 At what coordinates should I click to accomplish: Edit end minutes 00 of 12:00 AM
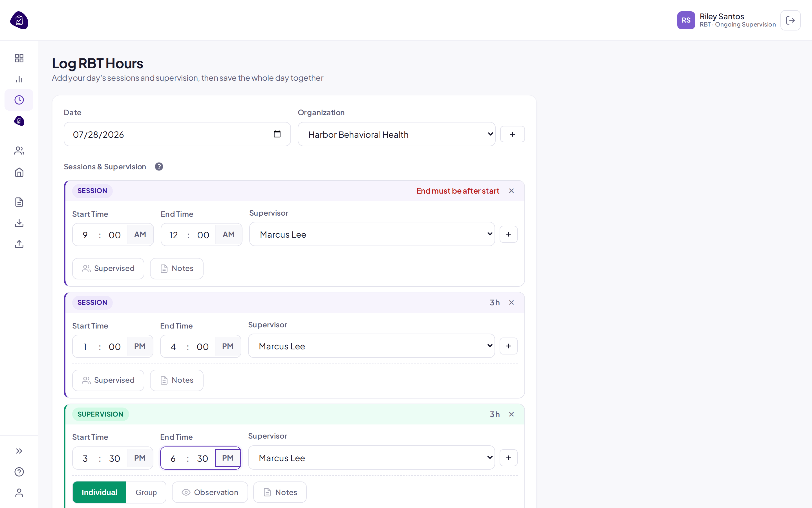[x=203, y=235]
